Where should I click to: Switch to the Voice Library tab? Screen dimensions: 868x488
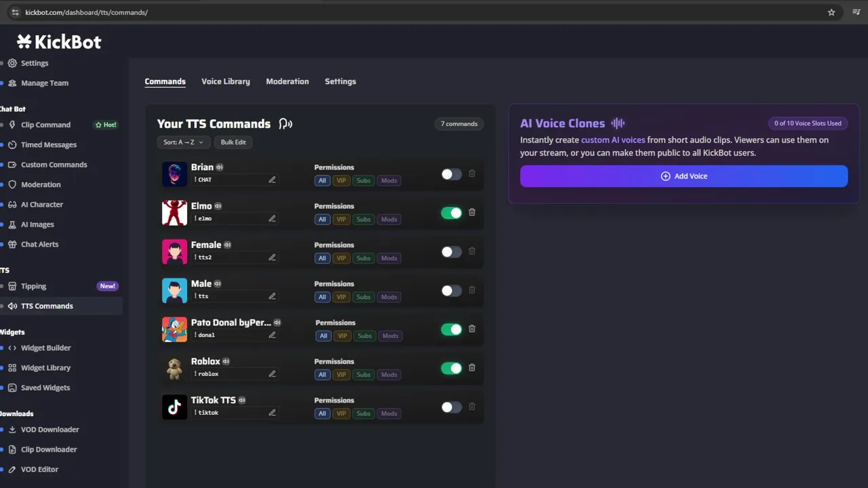pyautogui.click(x=225, y=81)
